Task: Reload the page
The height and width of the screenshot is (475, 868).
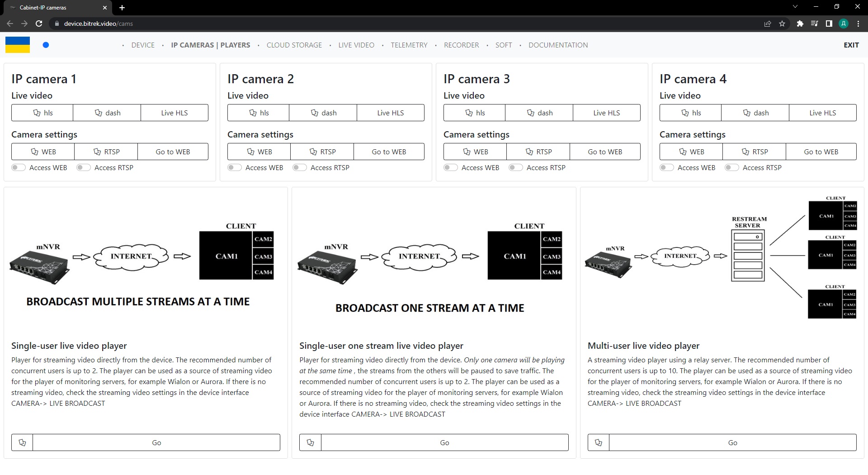Action: 39,24
